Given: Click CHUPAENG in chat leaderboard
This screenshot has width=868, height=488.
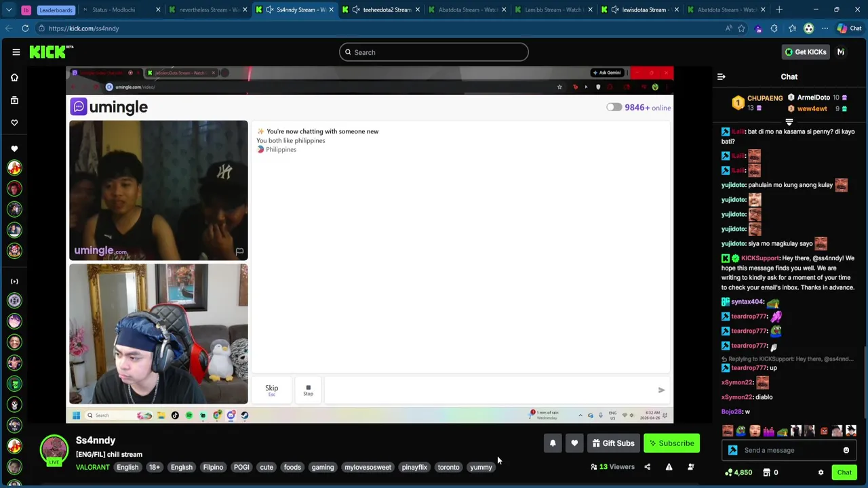Looking at the screenshot, I should [x=765, y=98].
